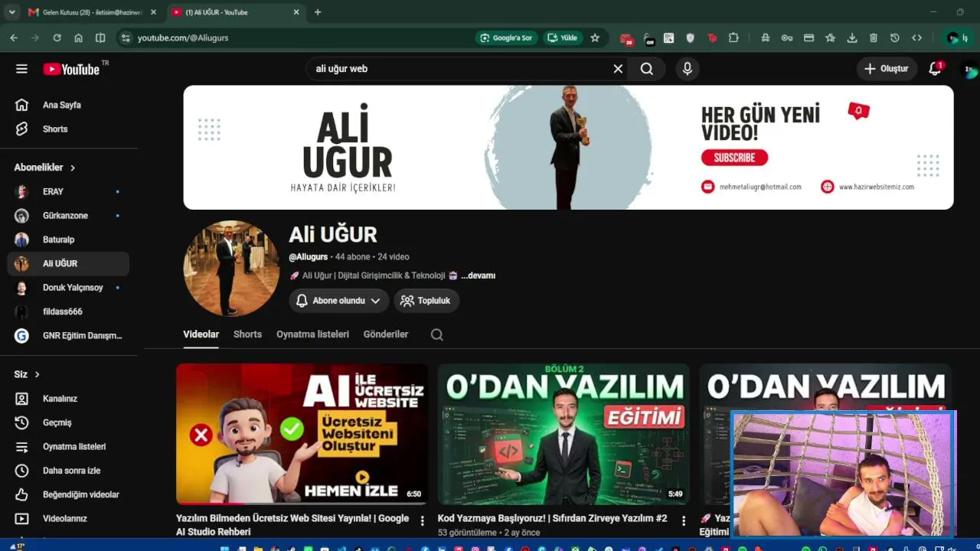Select Ali UĞUR in subscriptions list
The width and height of the screenshot is (980, 551).
pyautogui.click(x=69, y=263)
